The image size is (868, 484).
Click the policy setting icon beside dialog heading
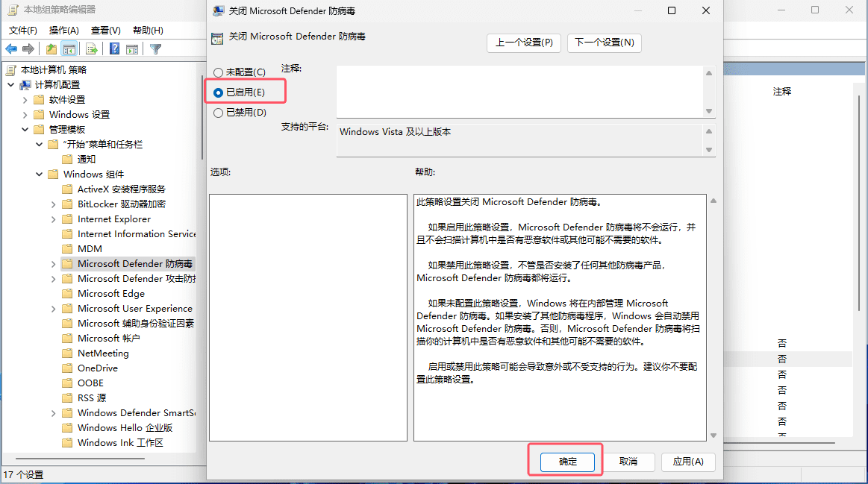[x=217, y=38]
